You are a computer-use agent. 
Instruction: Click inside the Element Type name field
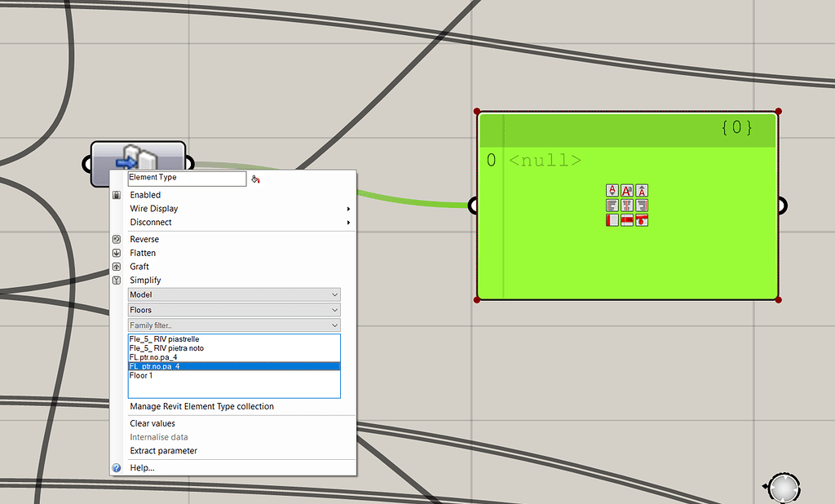click(186, 178)
